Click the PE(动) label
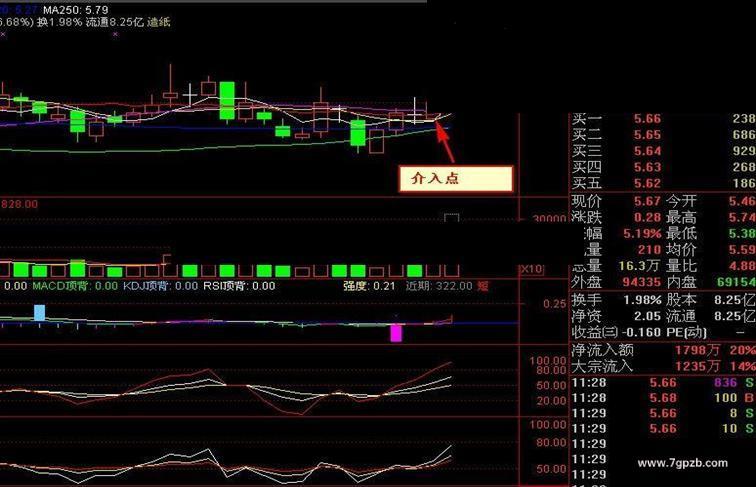756x487 pixels. 687,332
